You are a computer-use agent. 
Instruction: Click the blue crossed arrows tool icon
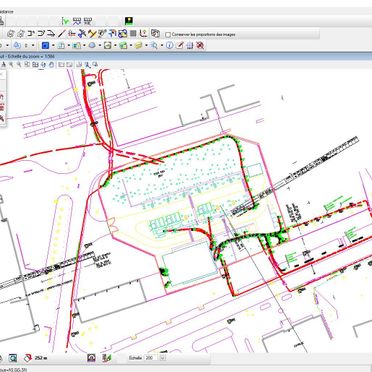click(x=82, y=34)
